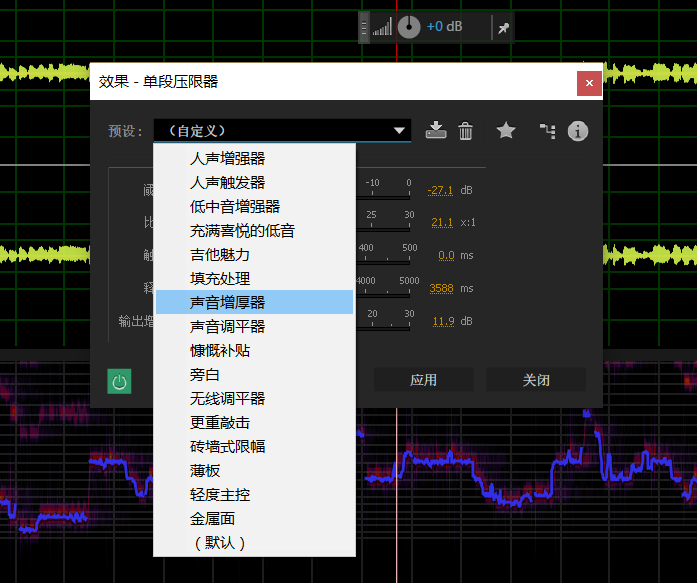Open channel map editor icon
This screenshot has width=697, height=583.
coord(547,131)
